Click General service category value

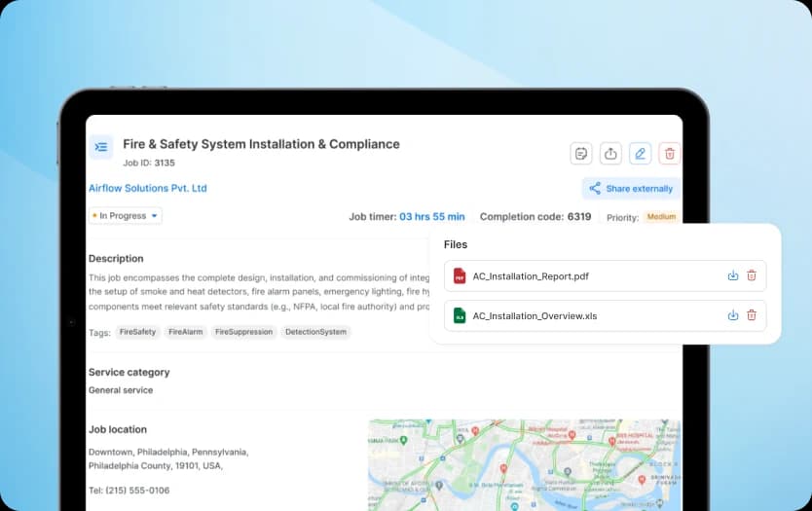[121, 390]
